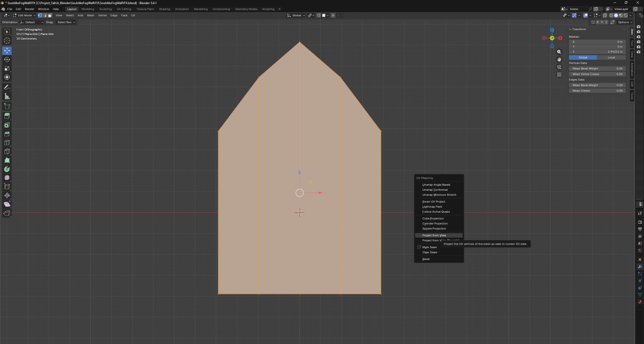Edit the Median Z value field

click(x=597, y=52)
